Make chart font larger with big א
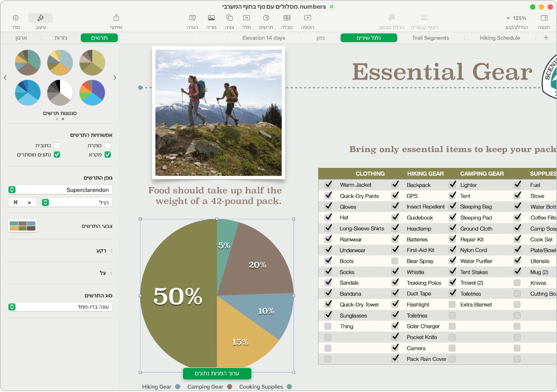557x392 pixels. (x=15, y=202)
